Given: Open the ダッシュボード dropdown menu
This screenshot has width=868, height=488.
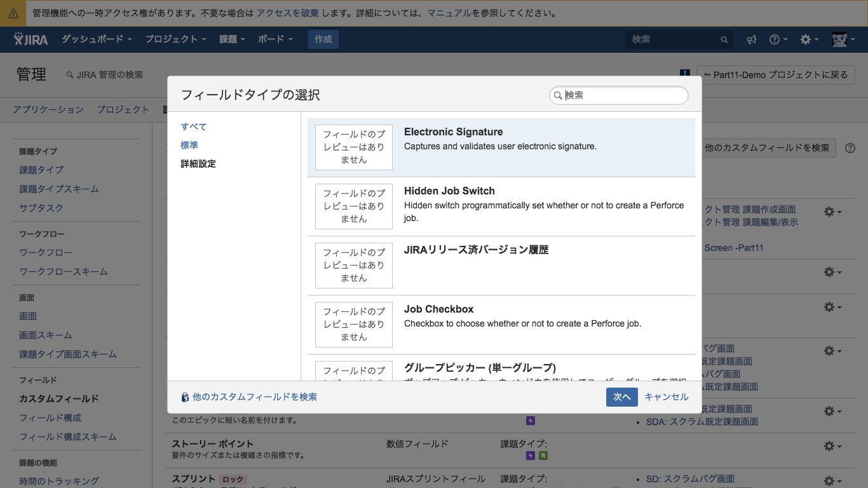Looking at the screenshot, I should (x=97, y=39).
